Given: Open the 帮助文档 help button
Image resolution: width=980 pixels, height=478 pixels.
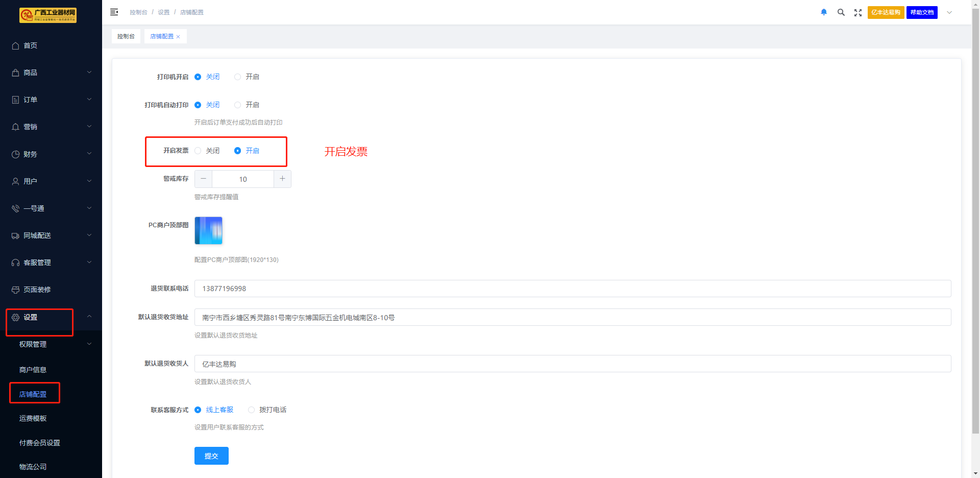Looking at the screenshot, I should [x=922, y=13].
